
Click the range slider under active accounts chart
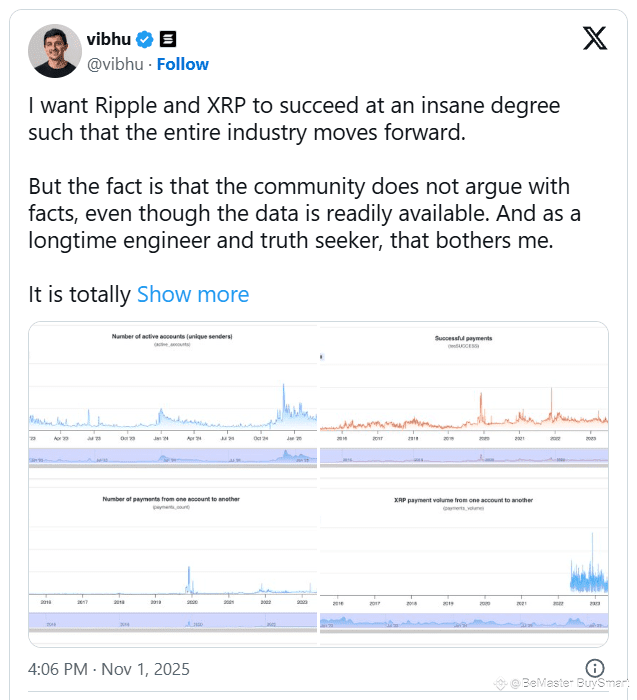coord(173,457)
